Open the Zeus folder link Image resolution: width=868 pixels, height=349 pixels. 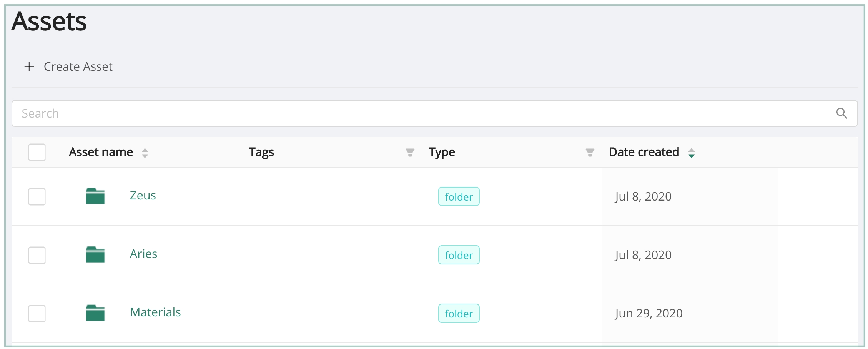143,196
